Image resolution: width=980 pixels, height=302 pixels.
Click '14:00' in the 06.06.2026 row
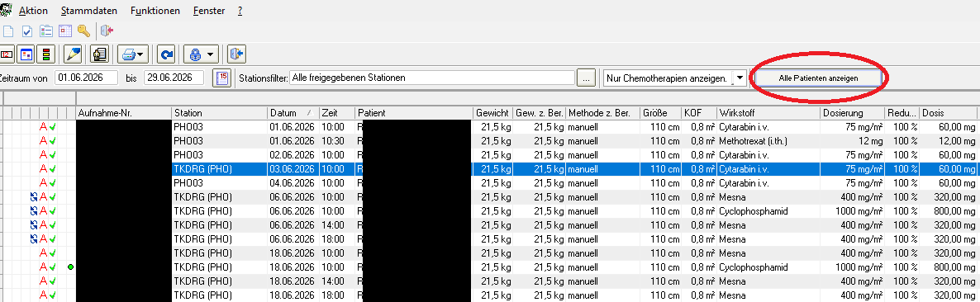point(337,225)
